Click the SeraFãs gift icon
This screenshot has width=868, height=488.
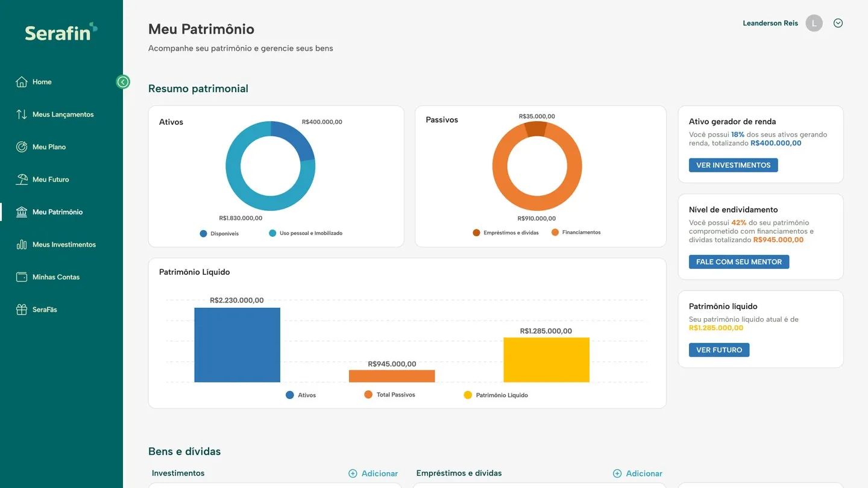tap(22, 310)
